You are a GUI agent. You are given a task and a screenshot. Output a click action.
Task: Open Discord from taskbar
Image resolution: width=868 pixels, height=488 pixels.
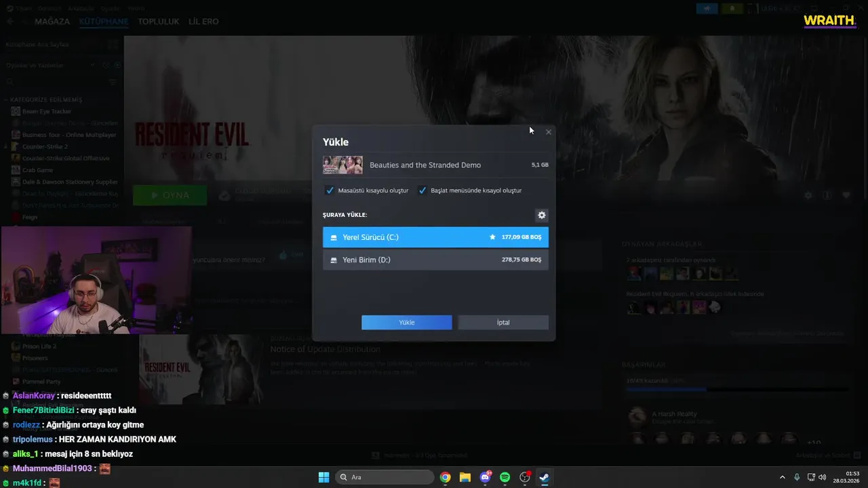[485, 477]
